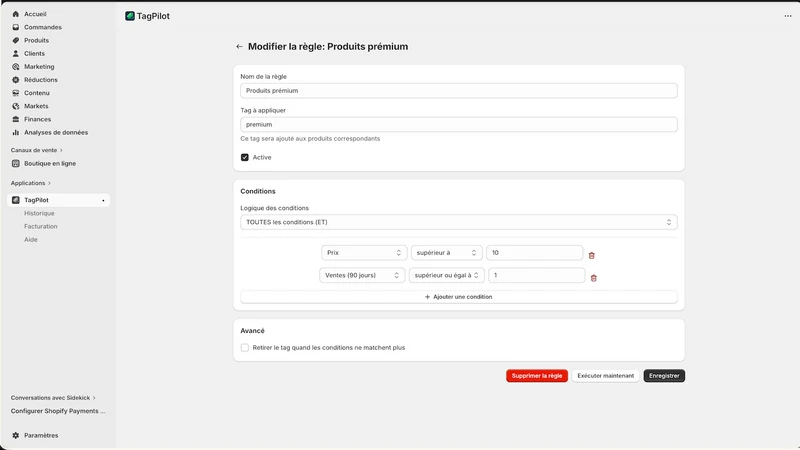The height and width of the screenshot is (450, 800).
Task: Open the Logique des conditions dropdown
Action: 459,222
